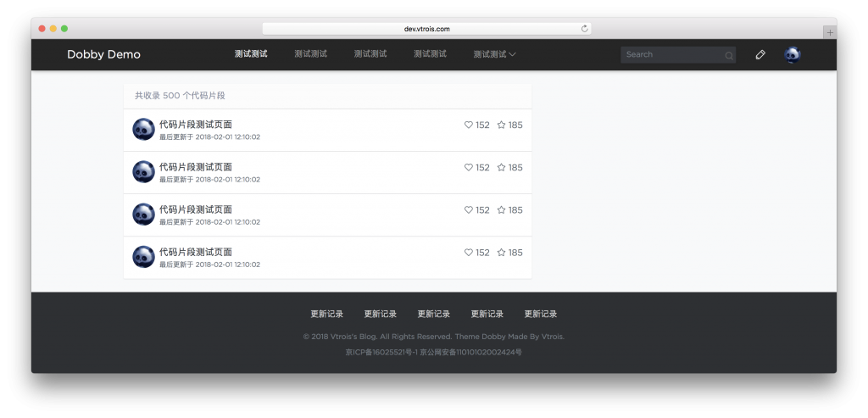Click the pencil edit icon in header
The width and height of the screenshot is (868, 418).
click(x=760, y=54)
